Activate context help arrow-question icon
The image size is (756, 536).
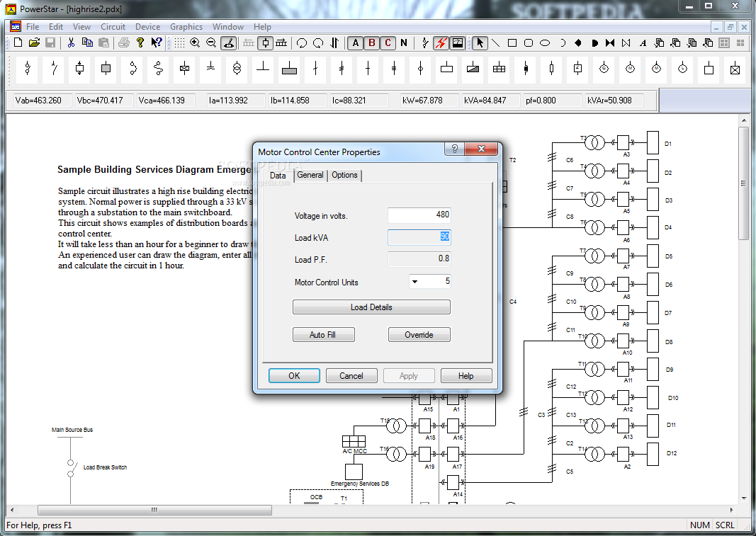tap(156, 43)
